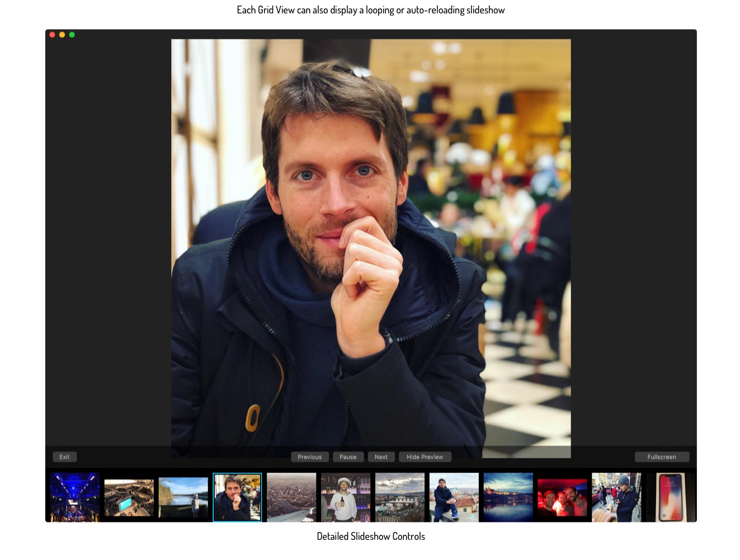This screenshot has height=560, width=740.
Task: Go to the Previous slide
Action: (x=309, y=457)
